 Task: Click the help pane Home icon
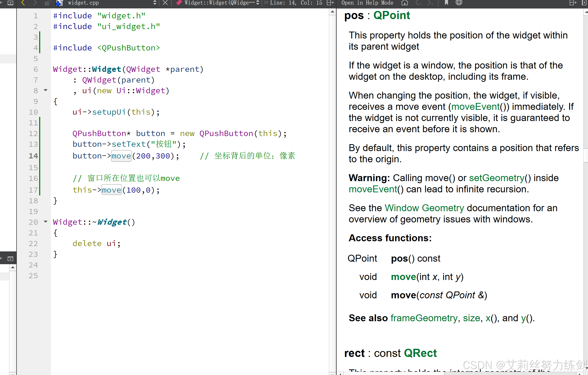[x=404, y=3]
